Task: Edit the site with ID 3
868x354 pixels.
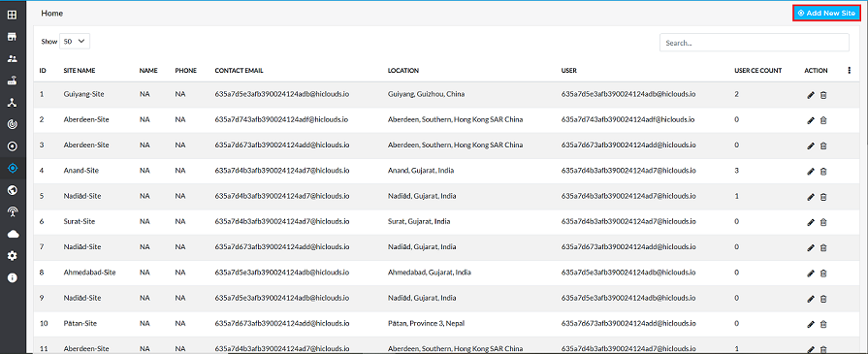Action: pyautogui.click(x=811, y=145)
